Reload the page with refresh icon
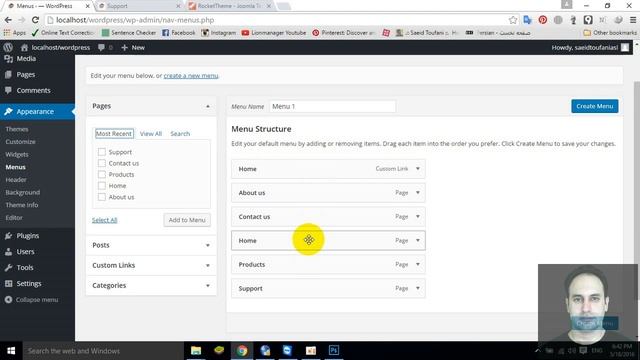This screenshot has height=360, width=640. (x=36, y=20)
